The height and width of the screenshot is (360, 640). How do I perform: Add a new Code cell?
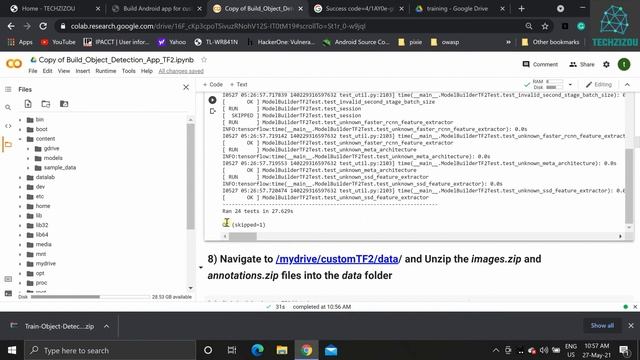[x=213, y=84]
